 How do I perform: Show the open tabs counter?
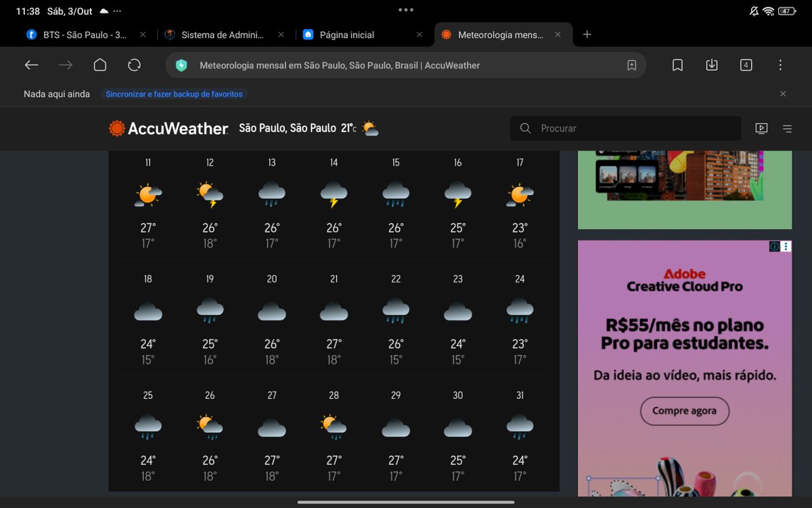click(746, 65)
